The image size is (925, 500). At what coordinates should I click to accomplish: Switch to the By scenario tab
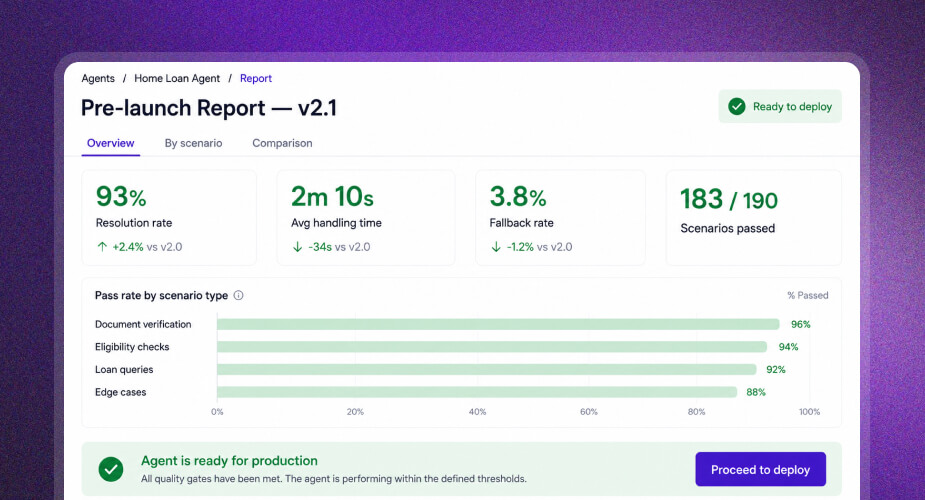pyautogui.click(x=193, y=143)
